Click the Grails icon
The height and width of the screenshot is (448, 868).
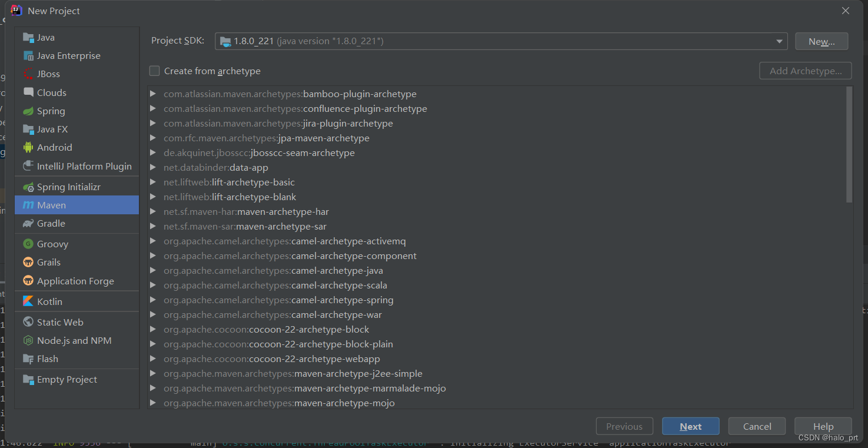[28, 263]
